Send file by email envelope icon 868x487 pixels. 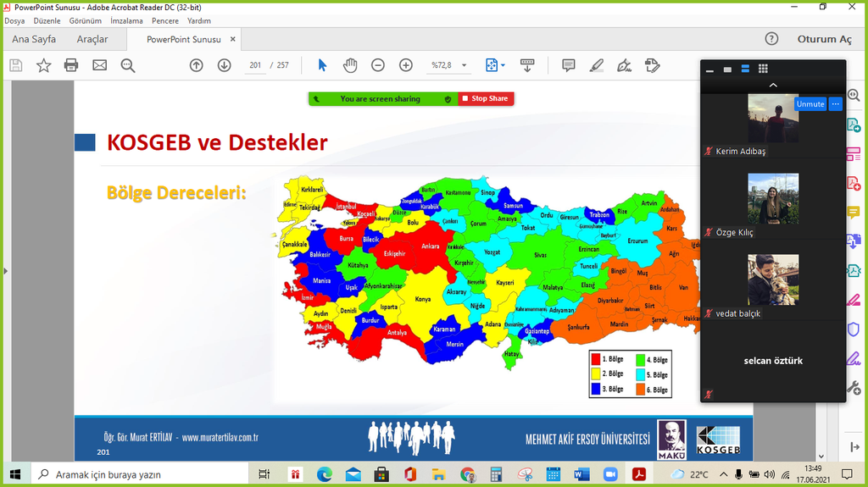(100, 65)
